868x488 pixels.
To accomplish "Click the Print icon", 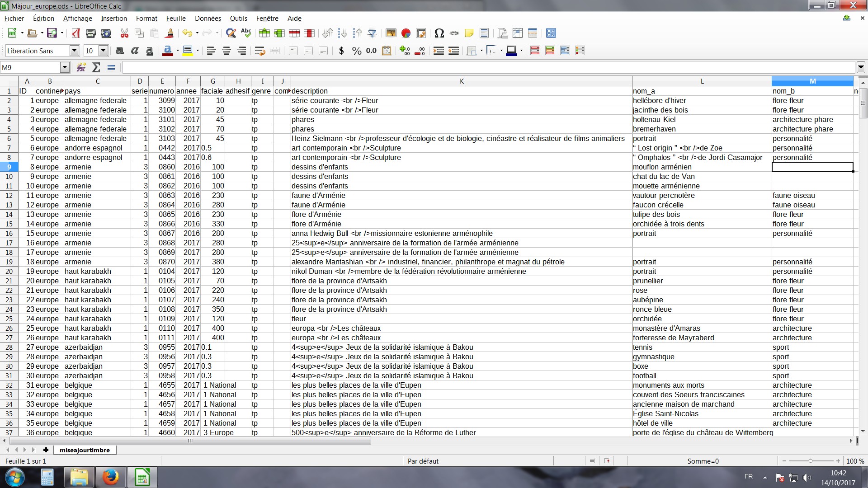I will (91, 33).
